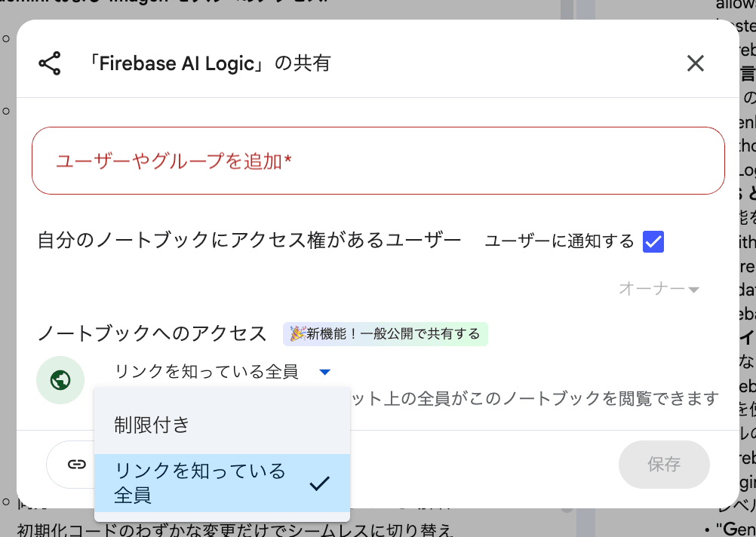
Task: Click the green globe access icon
Action: click(60, 380)
